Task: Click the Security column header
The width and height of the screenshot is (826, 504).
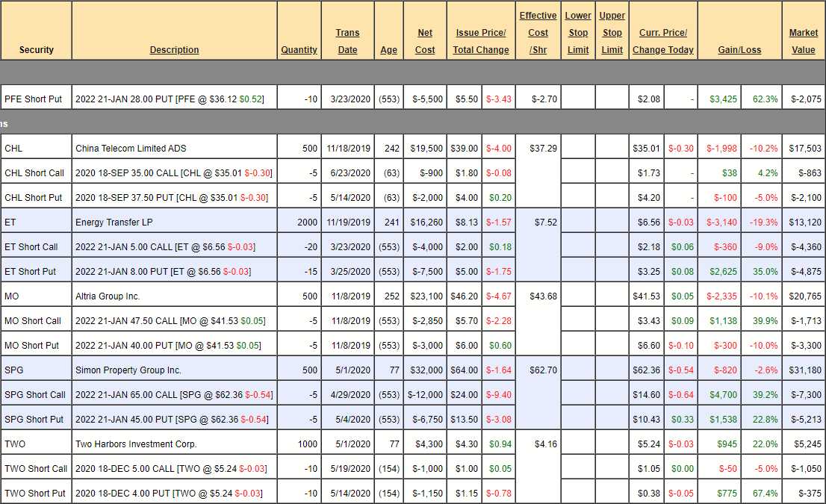Action: coord(37,50)
